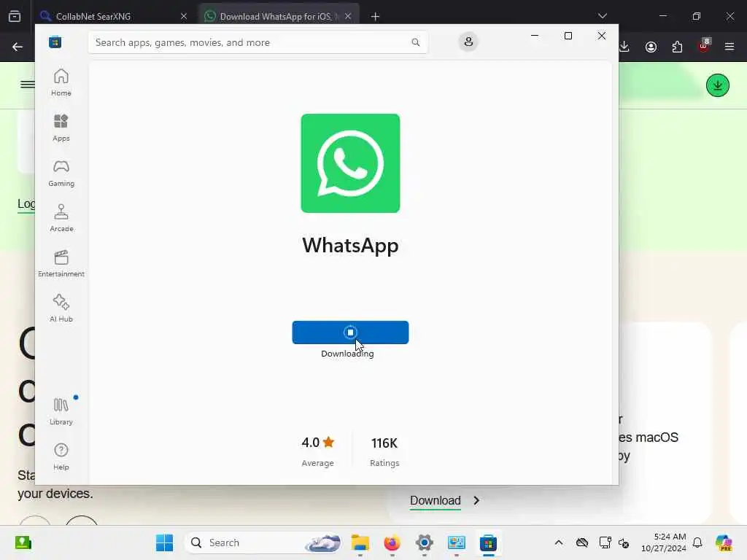Open network display tray icon

[605, 542]
